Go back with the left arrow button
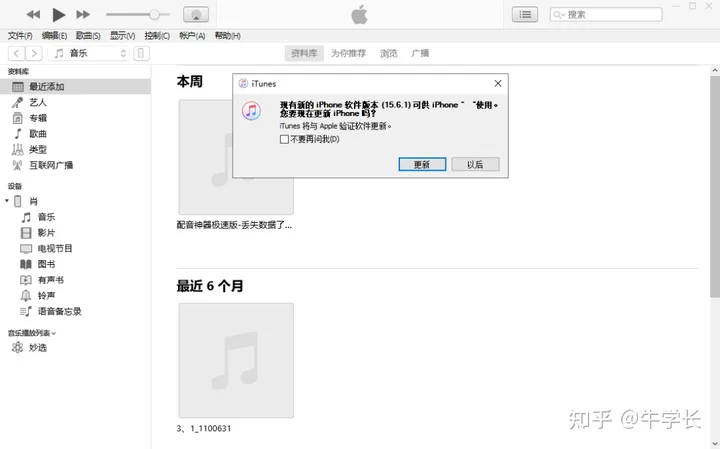This screenshot has height=449, width=720. pos(17,54)
